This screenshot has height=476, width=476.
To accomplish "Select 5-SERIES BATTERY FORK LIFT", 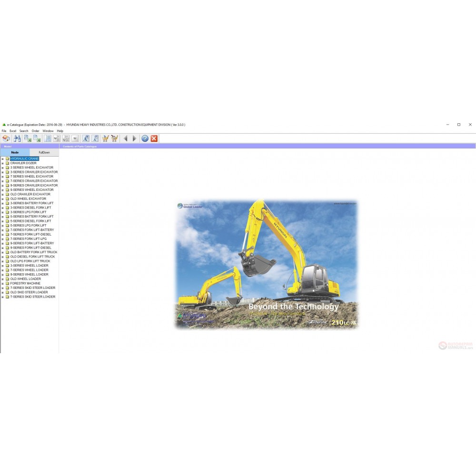I will point(32,217).
